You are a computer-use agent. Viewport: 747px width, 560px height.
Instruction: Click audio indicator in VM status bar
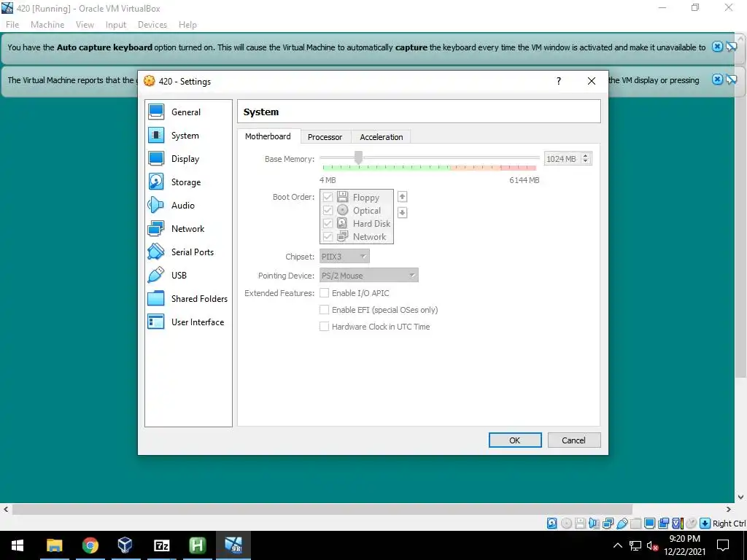point(594,524)
